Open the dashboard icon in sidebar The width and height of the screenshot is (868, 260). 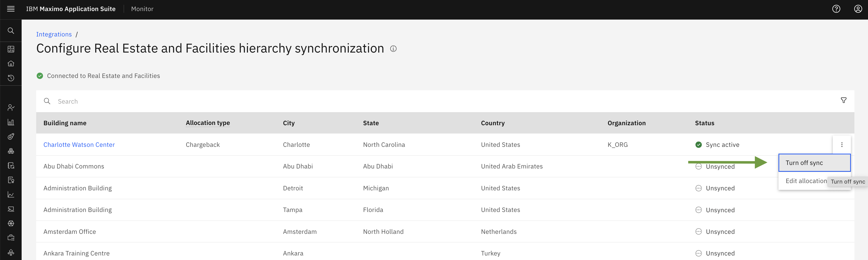point(11,49)
